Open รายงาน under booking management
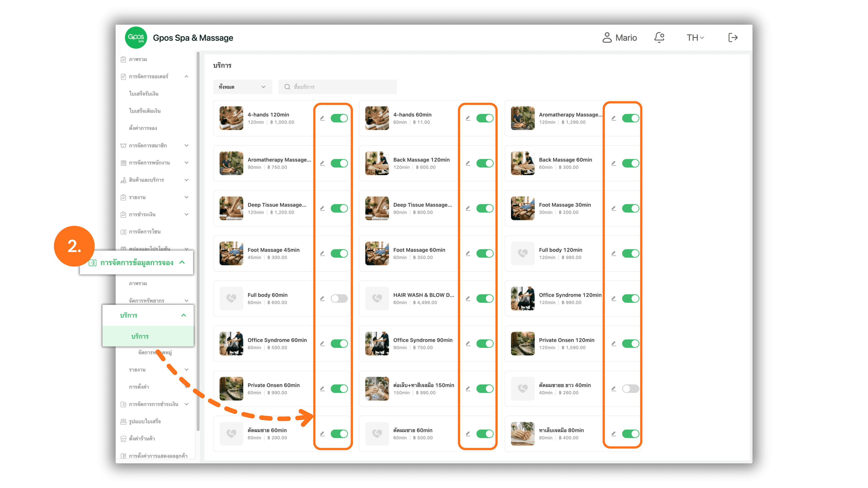The width and height of the screenshot is (868, 488). (158, 370)
